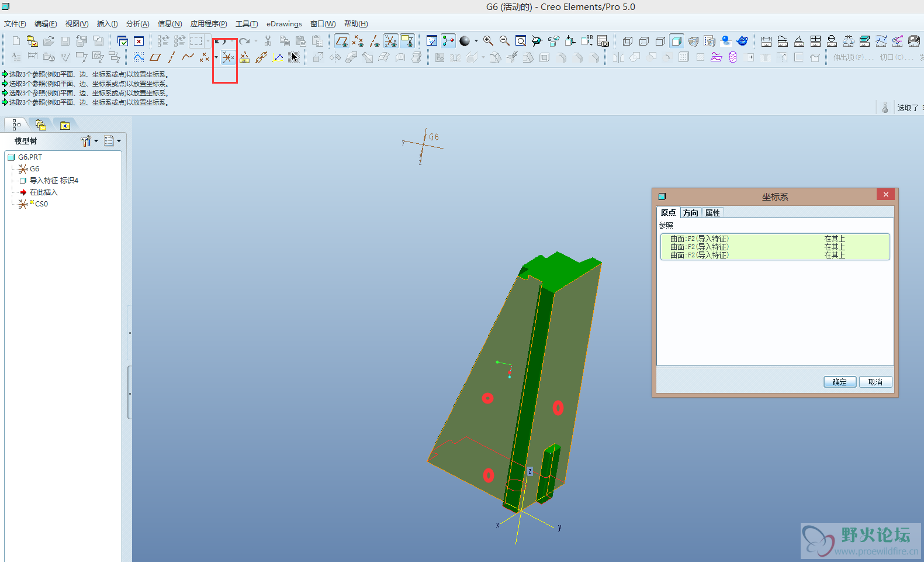Click the zoom out magnifier icon
The height and width of the screenshot is (562, 924).
pyautogui.click(x=504, y=41)
